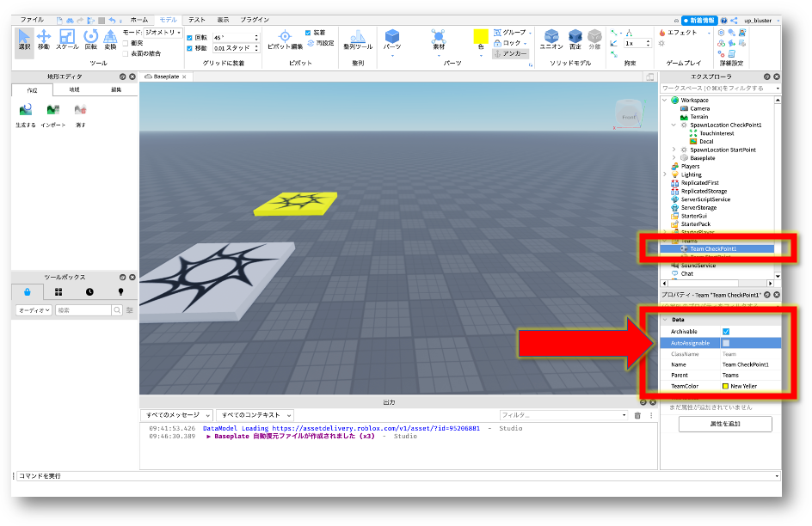Toggle the AutoAssignable property checkbox

pos(726,344)
